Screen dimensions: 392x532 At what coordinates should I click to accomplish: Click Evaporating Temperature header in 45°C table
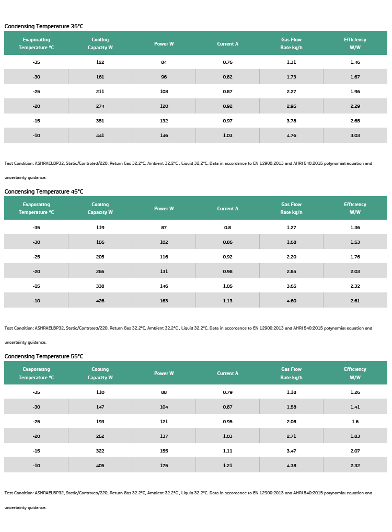click(36, 208)
